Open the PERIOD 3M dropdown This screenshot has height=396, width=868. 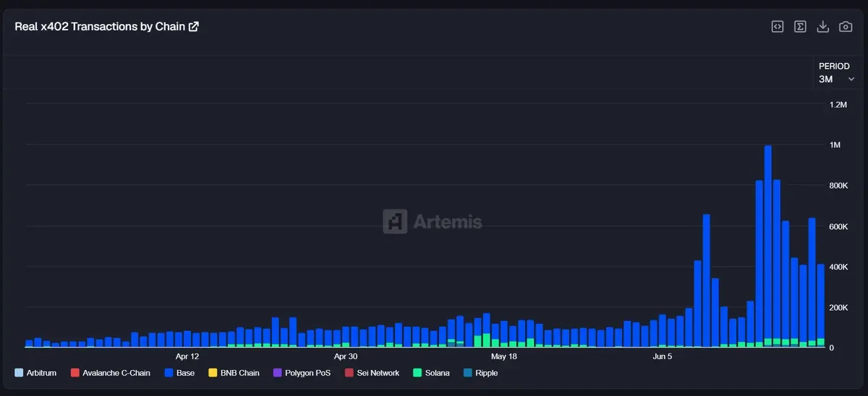point(838,73)
